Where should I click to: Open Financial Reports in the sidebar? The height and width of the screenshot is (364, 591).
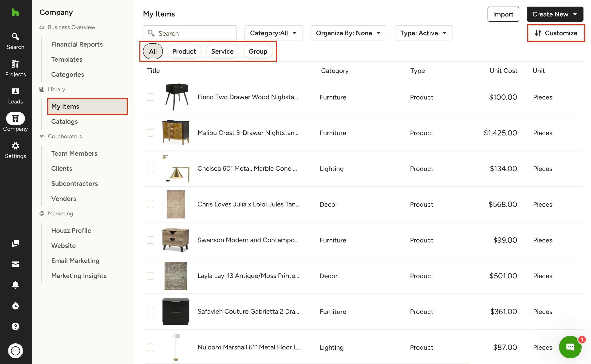[77, 44]
